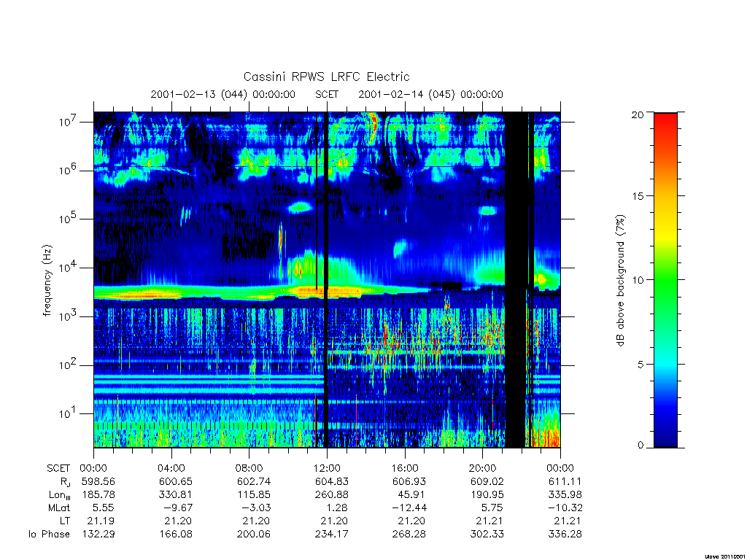The image size is (747, 560).
Task: Click the RJ value '604.83'
Action: (332, 481)
